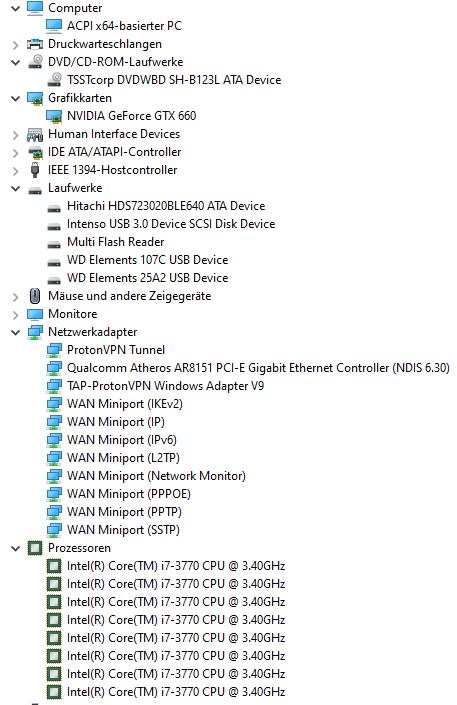
Task: Click the WD Elements 25A2 disk icon
Action: coord(54,280)
